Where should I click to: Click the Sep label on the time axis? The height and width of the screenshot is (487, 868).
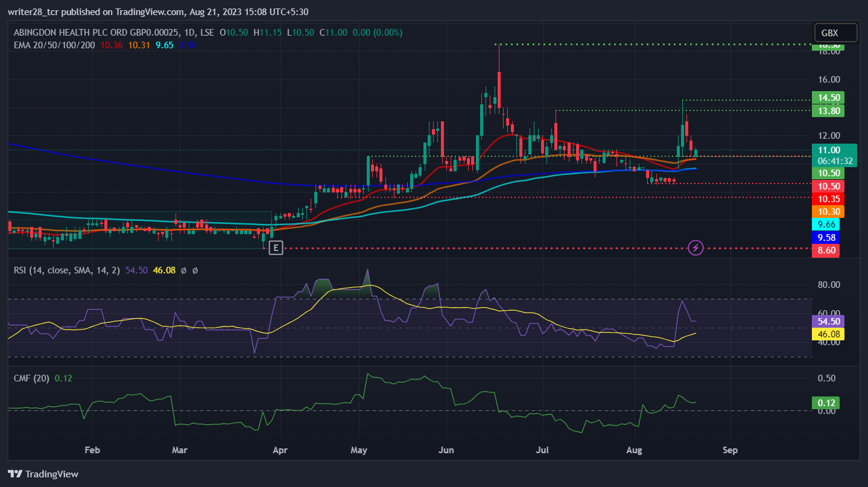point(730,450)
